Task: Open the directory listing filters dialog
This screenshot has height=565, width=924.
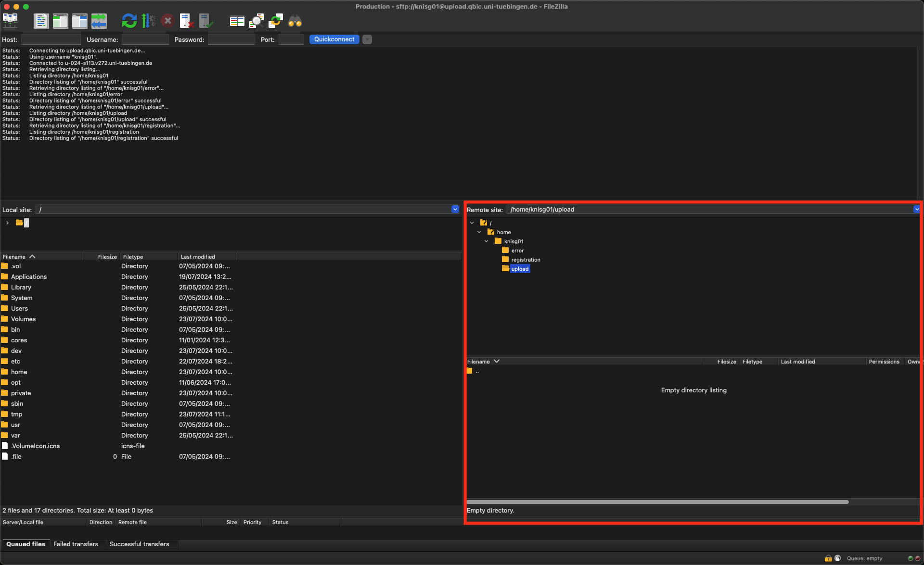Action: pos(237,21)
